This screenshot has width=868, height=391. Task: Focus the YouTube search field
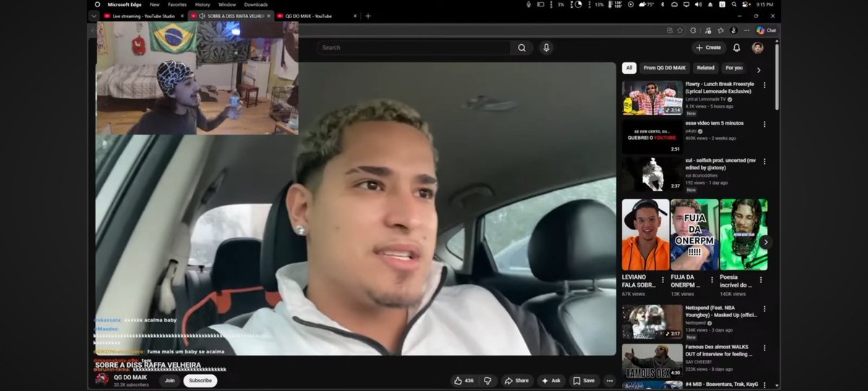[413, 48]
